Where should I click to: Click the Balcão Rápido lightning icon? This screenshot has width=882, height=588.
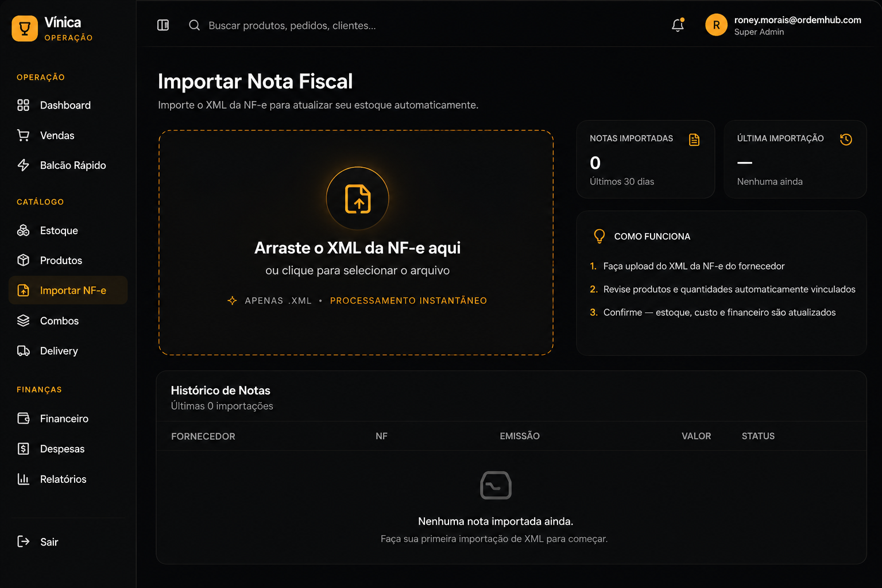(x=23, y=165)
